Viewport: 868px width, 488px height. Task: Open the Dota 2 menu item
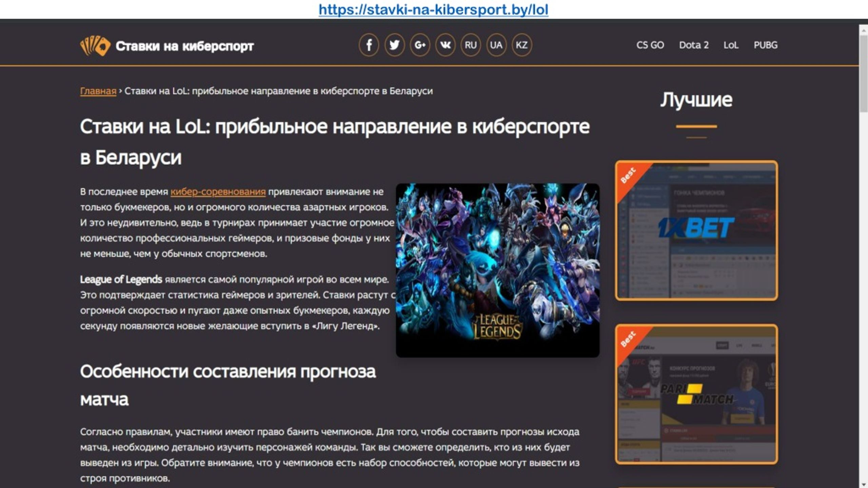click(694, 45)
